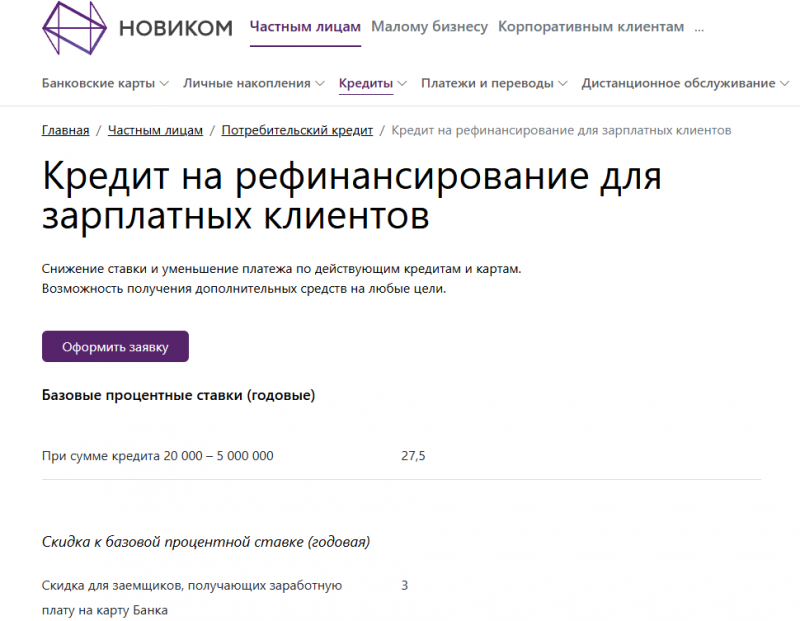Expand the Платежи и переводы chevron
The height and width of the screenshot is (621, 800).
tap(561, 83)
